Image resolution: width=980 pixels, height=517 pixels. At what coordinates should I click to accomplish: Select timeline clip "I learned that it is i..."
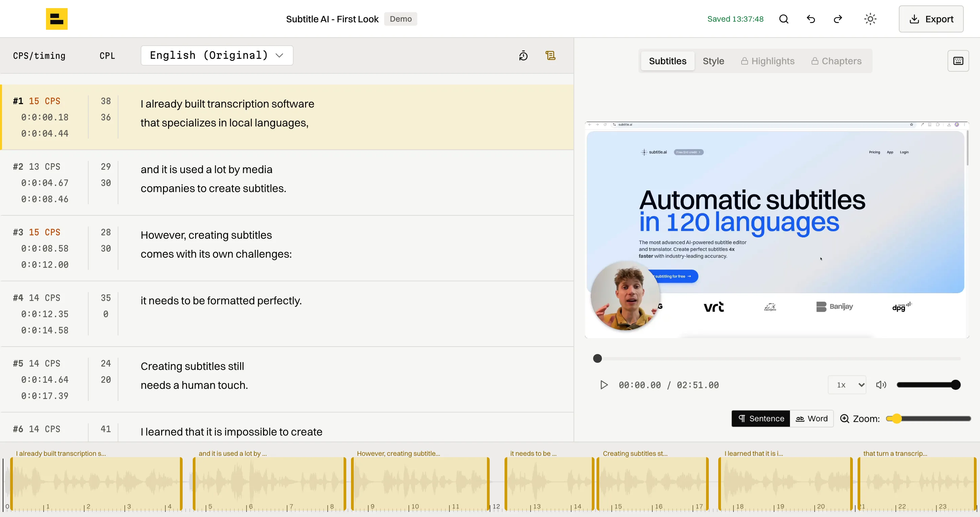pyautogui.click(x=785, y=483)
